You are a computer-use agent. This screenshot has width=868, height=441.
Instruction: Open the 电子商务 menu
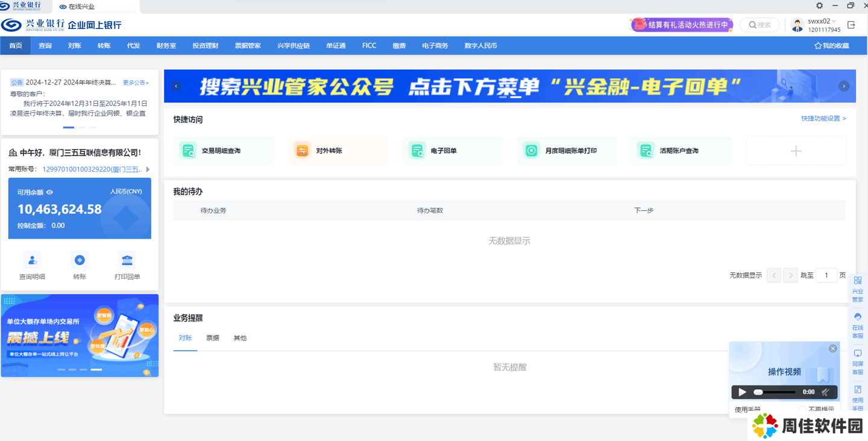click(x=435, y=46)
